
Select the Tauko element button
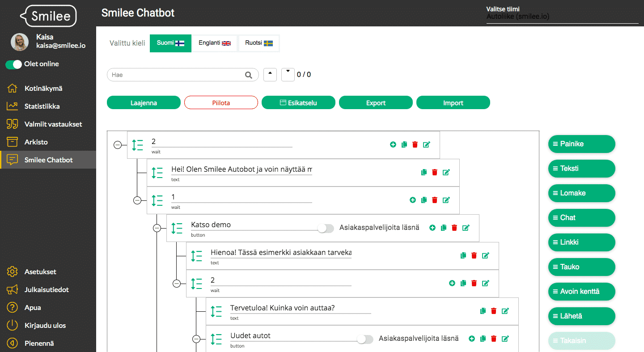tap(582, 267)
